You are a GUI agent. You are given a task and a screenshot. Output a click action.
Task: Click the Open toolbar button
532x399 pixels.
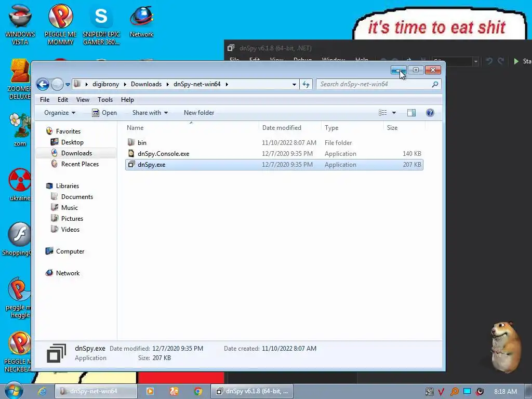(x=104, y=113)
